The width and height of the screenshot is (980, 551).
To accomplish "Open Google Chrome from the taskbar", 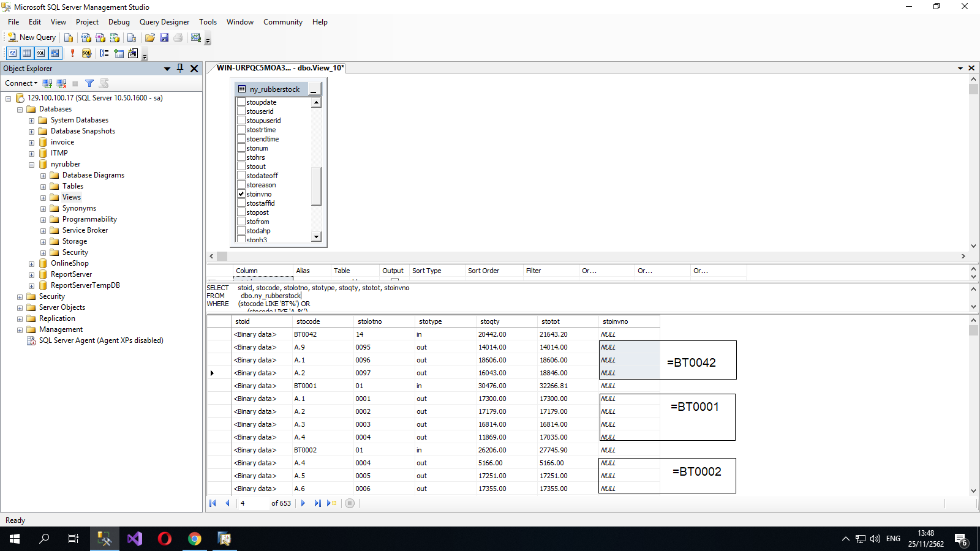I will 194,539.
